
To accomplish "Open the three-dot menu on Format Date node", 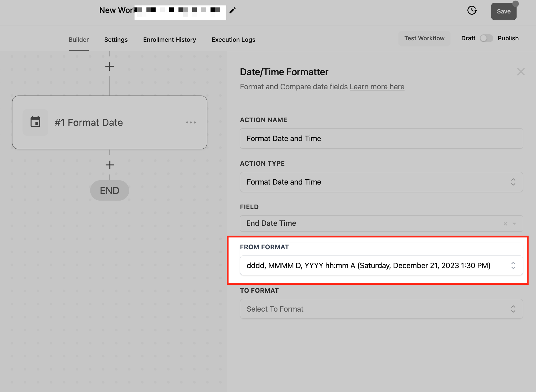I will point(191,122).
